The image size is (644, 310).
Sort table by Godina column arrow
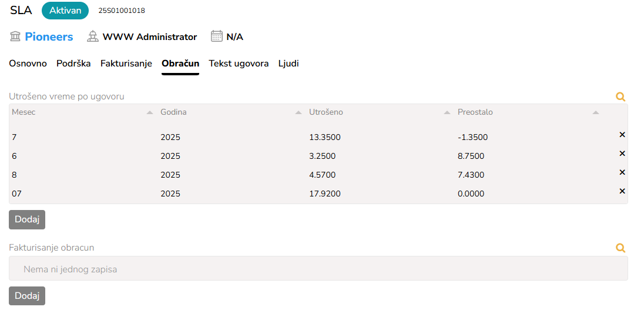(x=298, y=112)
